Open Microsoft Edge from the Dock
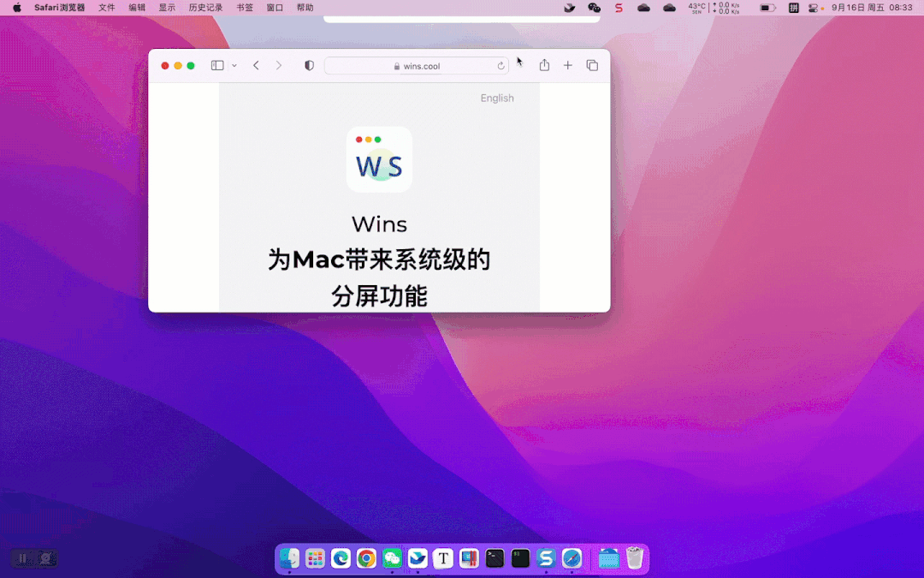Image resolution: width=924 pixels, height=578 pixels. tap(341, 558)
